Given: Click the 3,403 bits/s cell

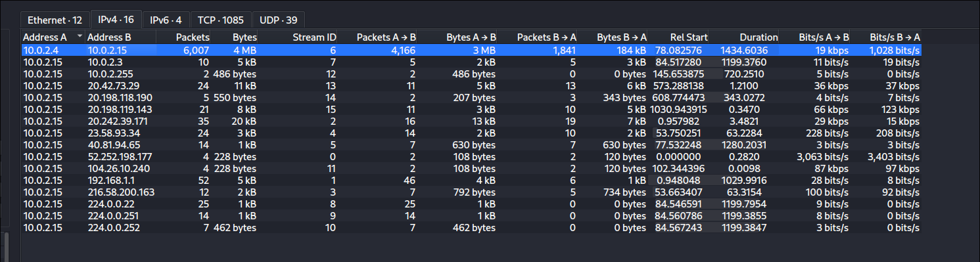Looking at the screenshot, I should click(x=894, y=156).
